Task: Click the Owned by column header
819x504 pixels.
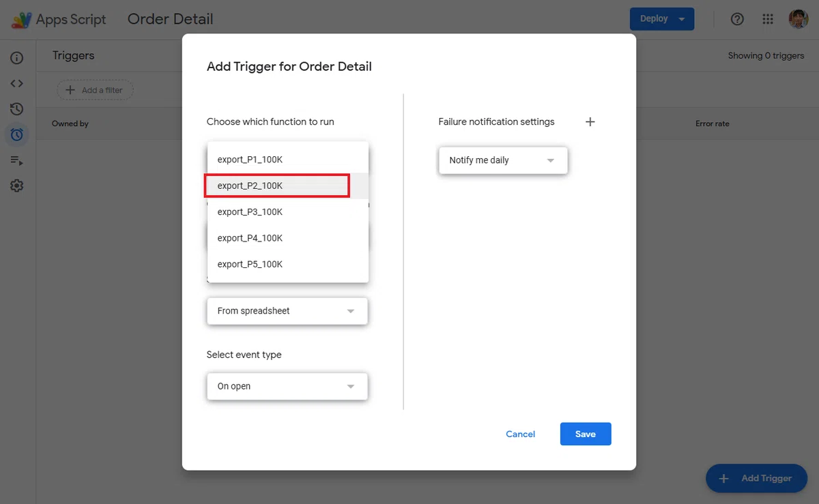Action: point(70,123)
